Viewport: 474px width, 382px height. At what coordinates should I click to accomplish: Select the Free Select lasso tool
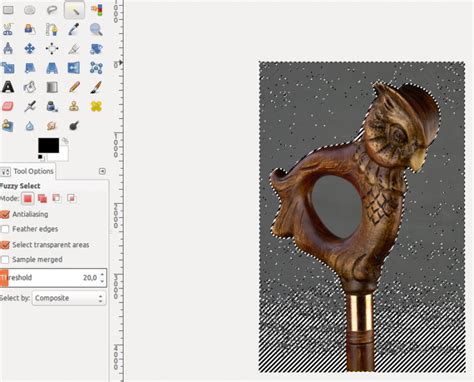coord(52,10)
